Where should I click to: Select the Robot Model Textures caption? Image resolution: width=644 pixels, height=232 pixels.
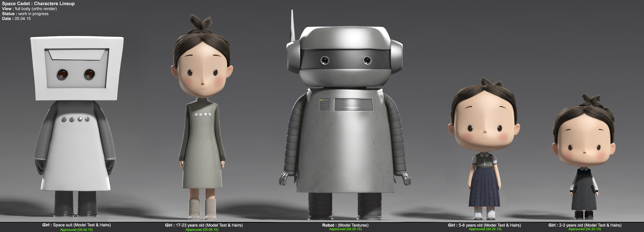(345, 225)
